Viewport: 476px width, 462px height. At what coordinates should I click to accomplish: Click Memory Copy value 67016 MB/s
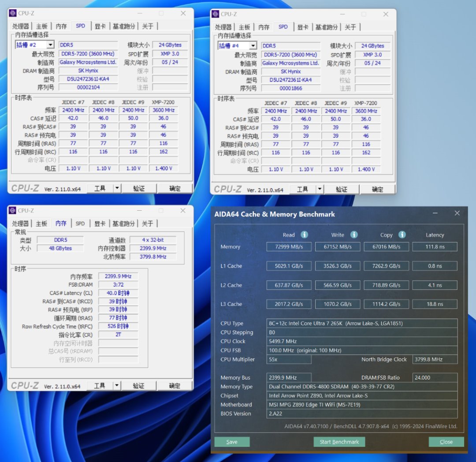click(387, 247)
